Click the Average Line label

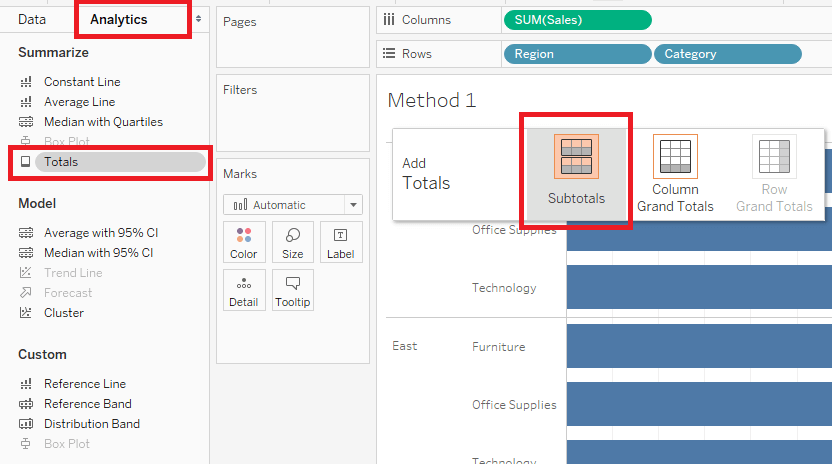coord(80,102)
